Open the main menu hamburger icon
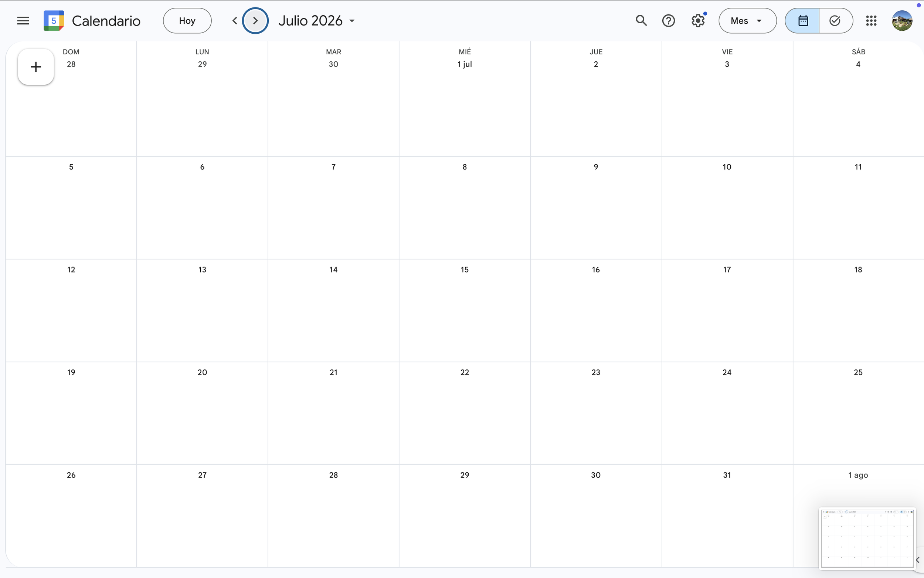Screen dimensions: 924x578 23,21
